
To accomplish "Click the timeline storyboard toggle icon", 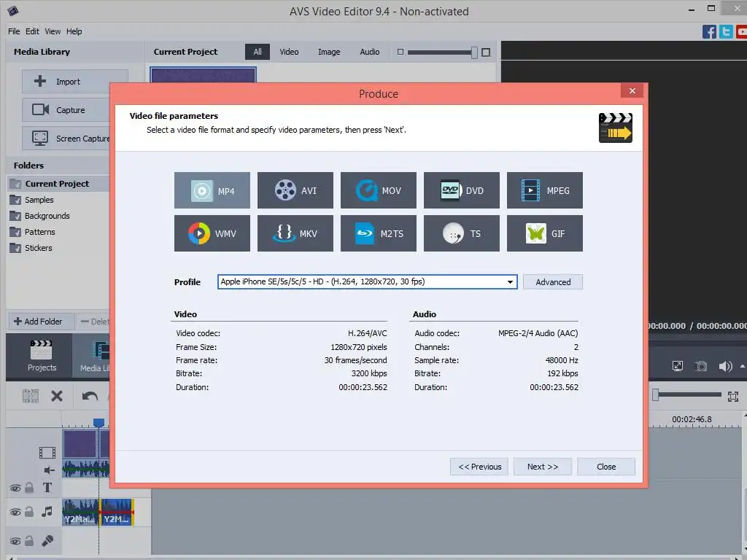I will (x=31, y=396).
